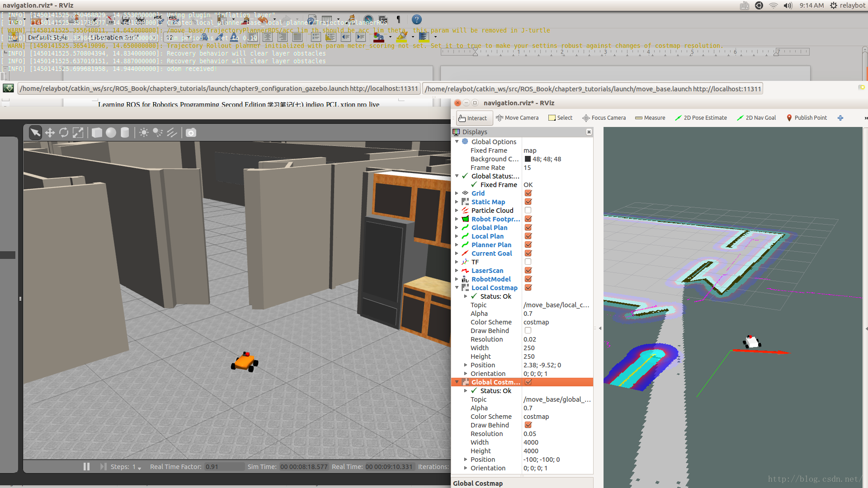868x488 pixels.
Task: Choose the Select tool in RViz
Action: pos(560,118)
